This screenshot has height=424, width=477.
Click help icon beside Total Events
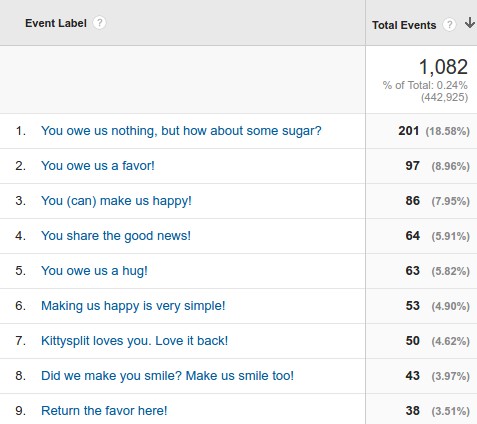click(x=449, y=25)
